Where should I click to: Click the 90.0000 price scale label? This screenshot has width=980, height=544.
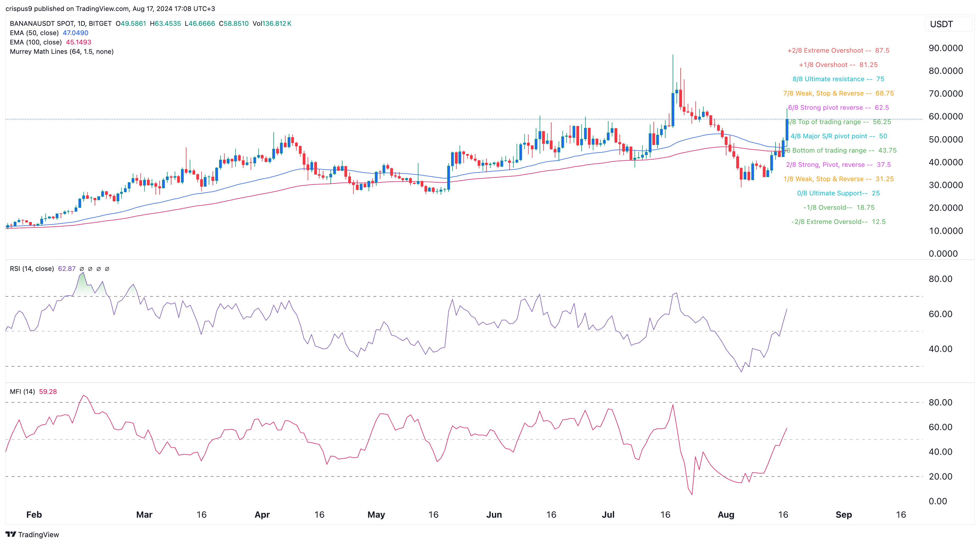[x=946, y=48]
